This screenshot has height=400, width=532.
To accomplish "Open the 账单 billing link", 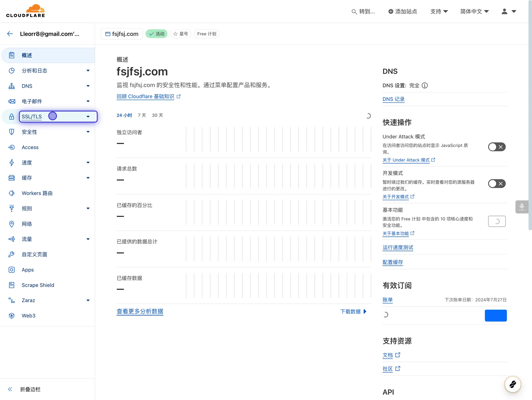I will point(387,300).
